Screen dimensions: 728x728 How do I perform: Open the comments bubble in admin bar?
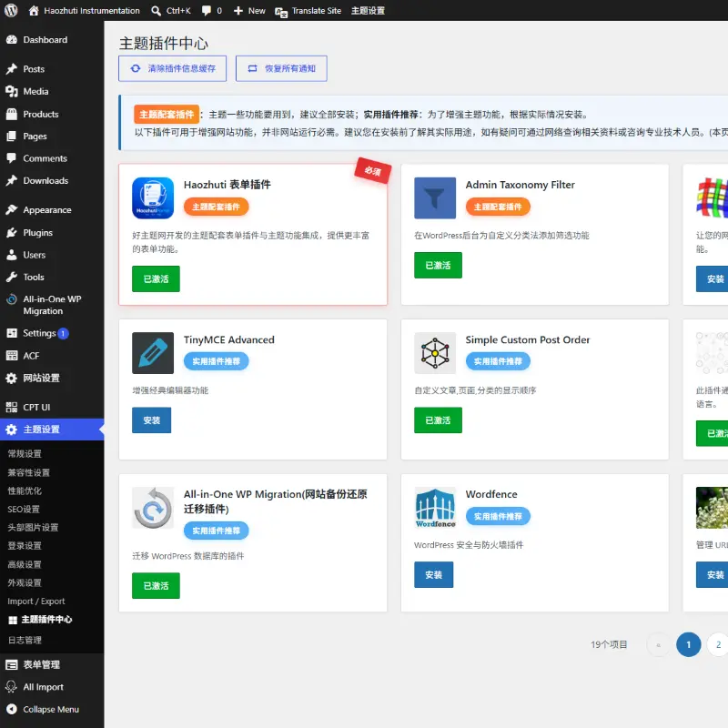212,10
